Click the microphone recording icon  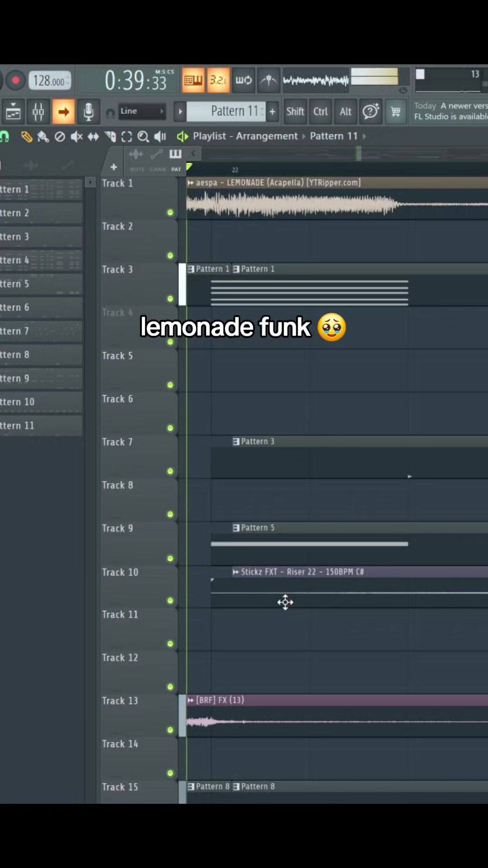[89, 112]
